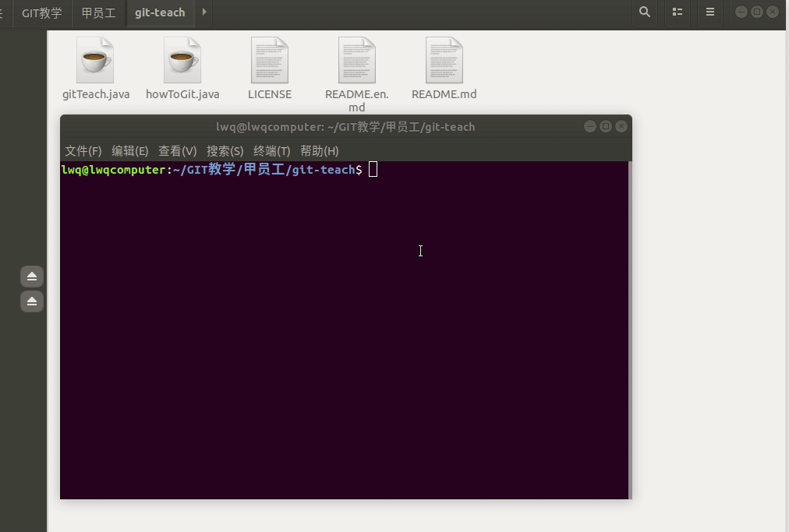Eject the lower mounted drive in sidebar
Screen dimensions: 789x532
[32, 301]
